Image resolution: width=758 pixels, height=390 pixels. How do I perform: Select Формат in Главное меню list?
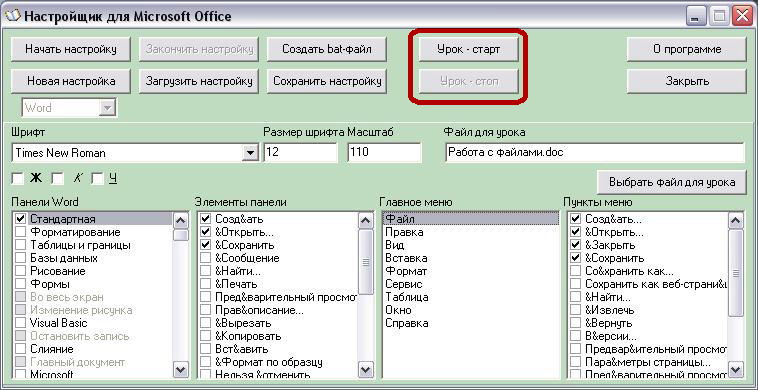[x=470, y=271]
